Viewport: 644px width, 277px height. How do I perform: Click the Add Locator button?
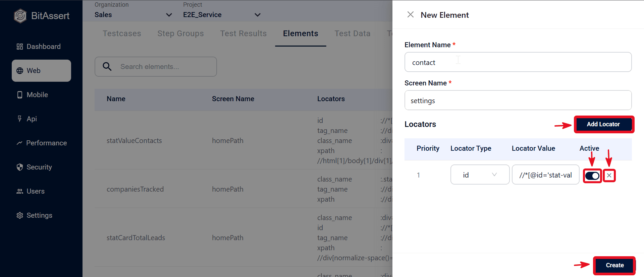603,124
